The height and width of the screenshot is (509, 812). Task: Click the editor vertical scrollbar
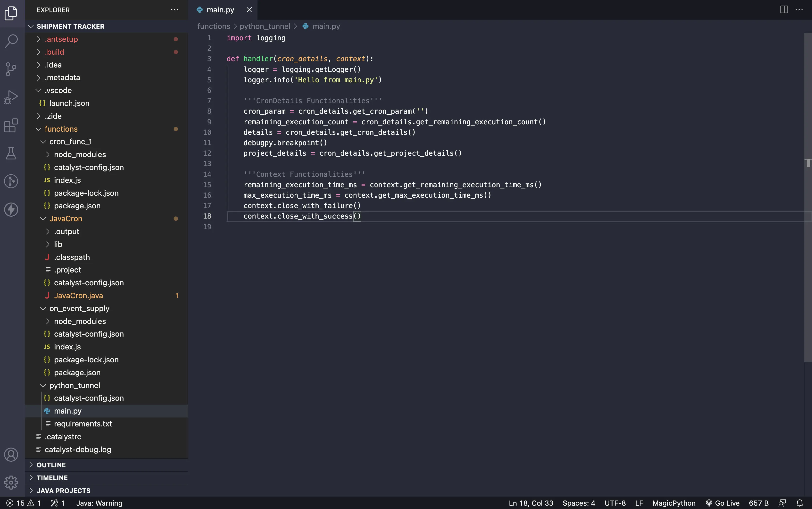click(808, 197)
